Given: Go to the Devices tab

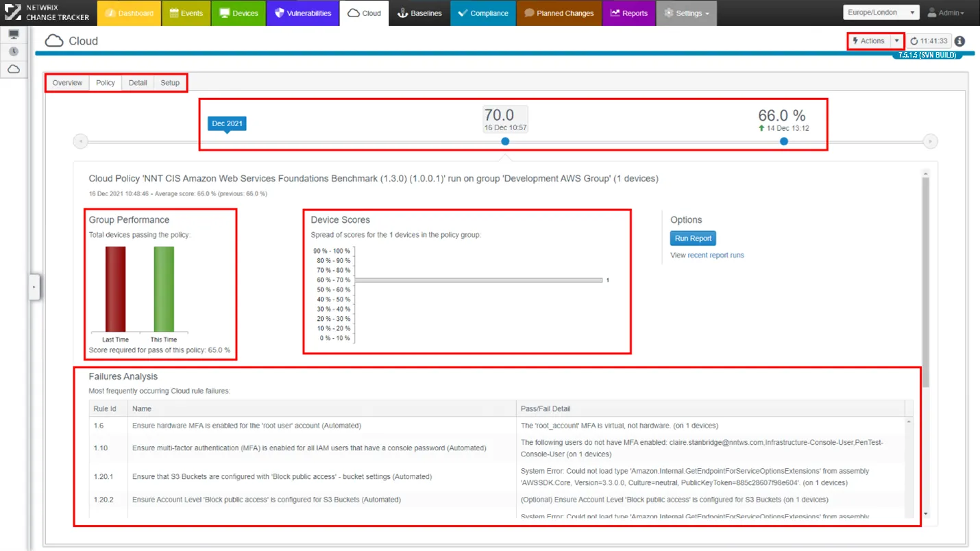Looking at the screenshot, I should 238,13.
